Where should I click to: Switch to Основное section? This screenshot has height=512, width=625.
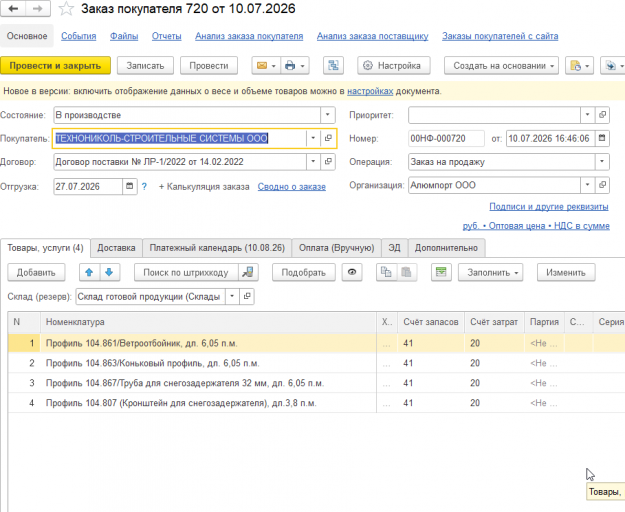tap(27, 36)
